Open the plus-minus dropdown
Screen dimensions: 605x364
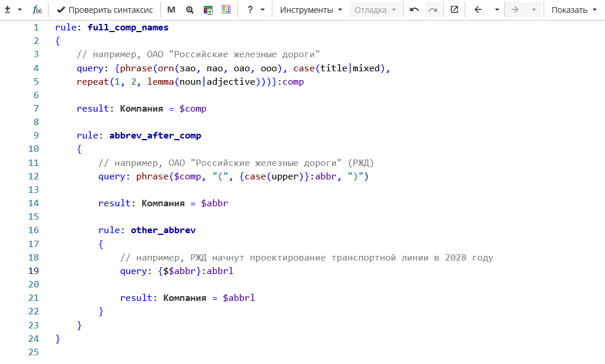[x=13, y=10]
